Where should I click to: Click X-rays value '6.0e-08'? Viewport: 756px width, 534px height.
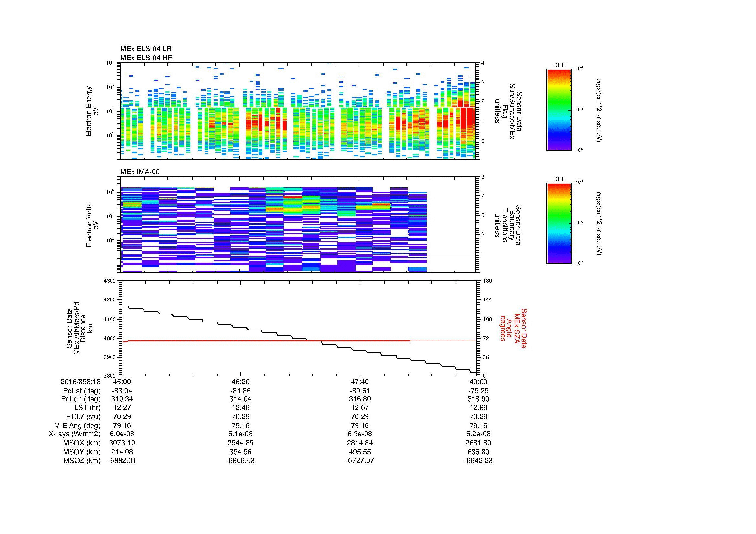pyautogui.click(x=122, y=434)
